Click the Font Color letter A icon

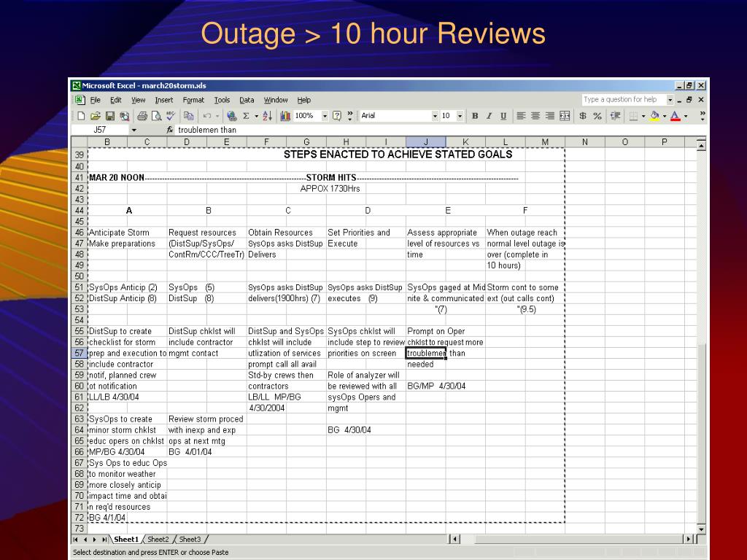click(x=675, y=116)
